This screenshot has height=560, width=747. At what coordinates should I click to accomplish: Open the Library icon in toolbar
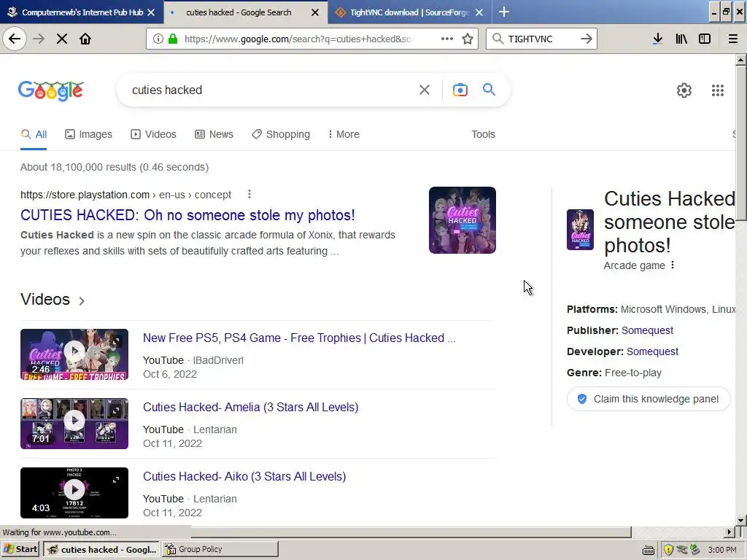[x=681, y=39]
